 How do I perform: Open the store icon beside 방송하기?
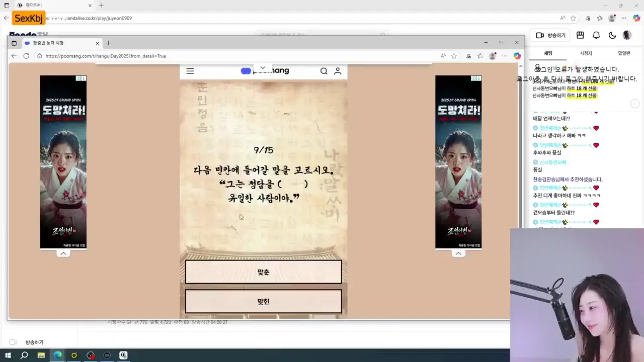pos(580,35)
